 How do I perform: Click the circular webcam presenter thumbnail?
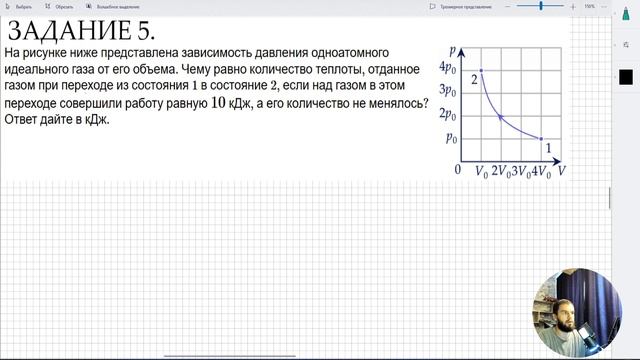(577, 313)
